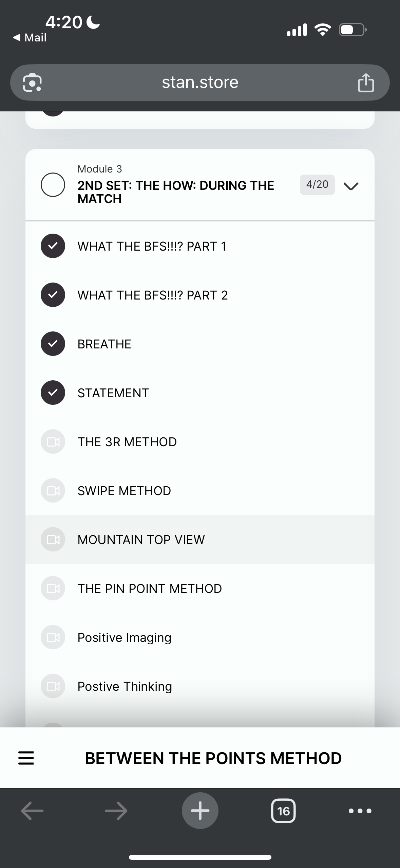Open the Positive Imaging lesson

point(124,637)
